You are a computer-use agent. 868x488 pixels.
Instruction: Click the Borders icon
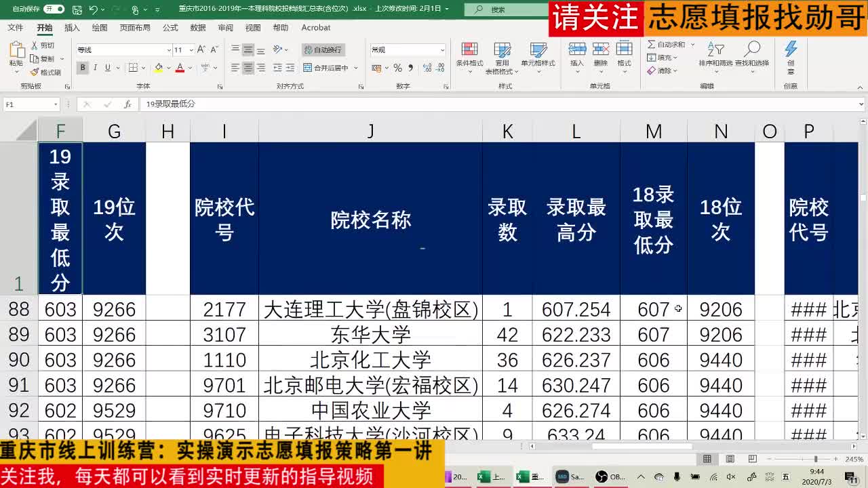pos(133,68)
